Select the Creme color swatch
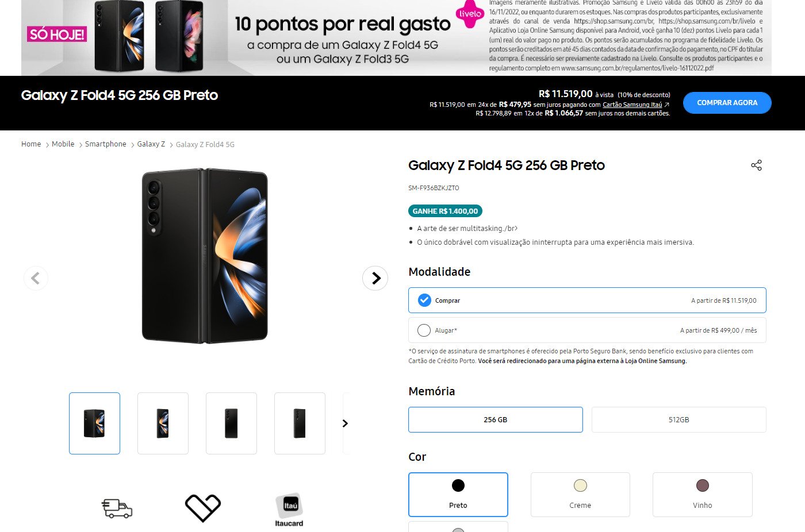The image size is (805, 532). [x=580, y=495]
